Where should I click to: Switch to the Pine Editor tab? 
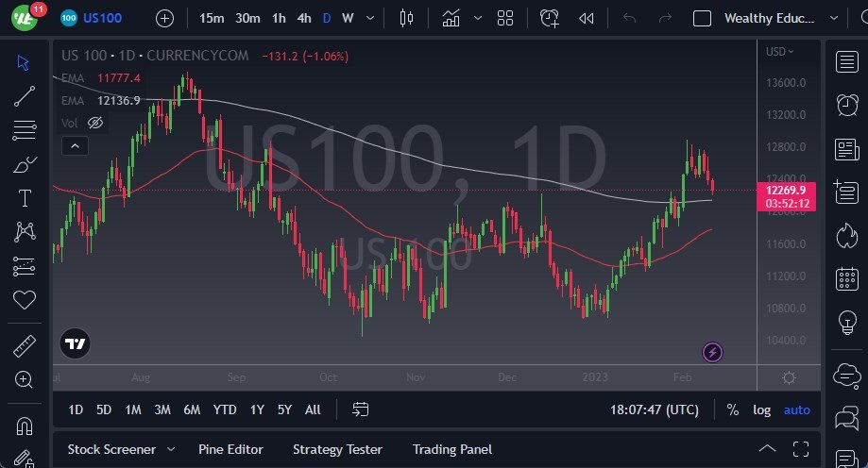[230, 449]
